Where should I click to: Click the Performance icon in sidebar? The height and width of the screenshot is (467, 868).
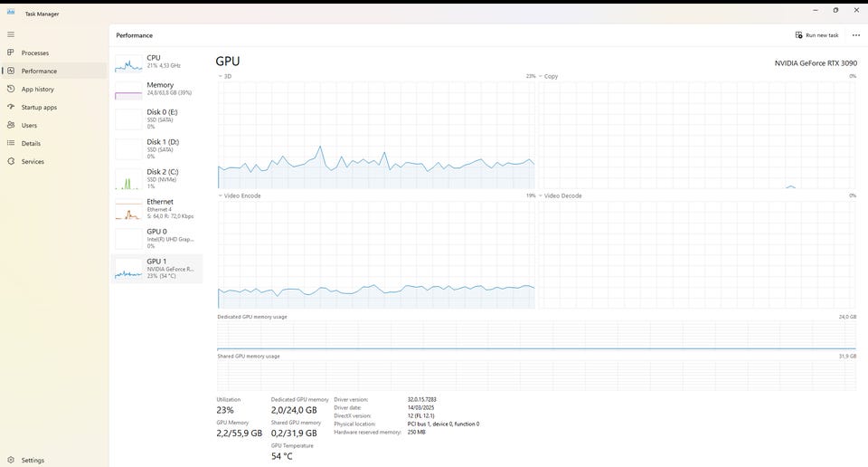(11, 71)
